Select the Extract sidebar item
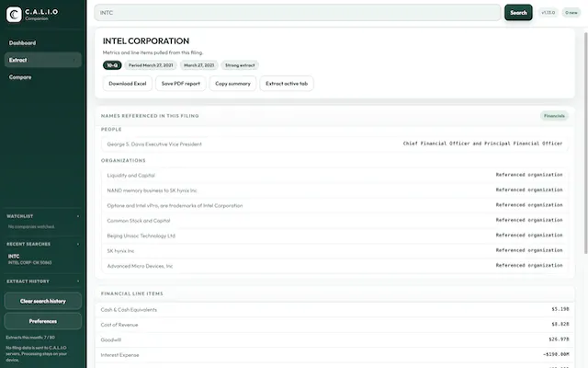 [43, 60]
